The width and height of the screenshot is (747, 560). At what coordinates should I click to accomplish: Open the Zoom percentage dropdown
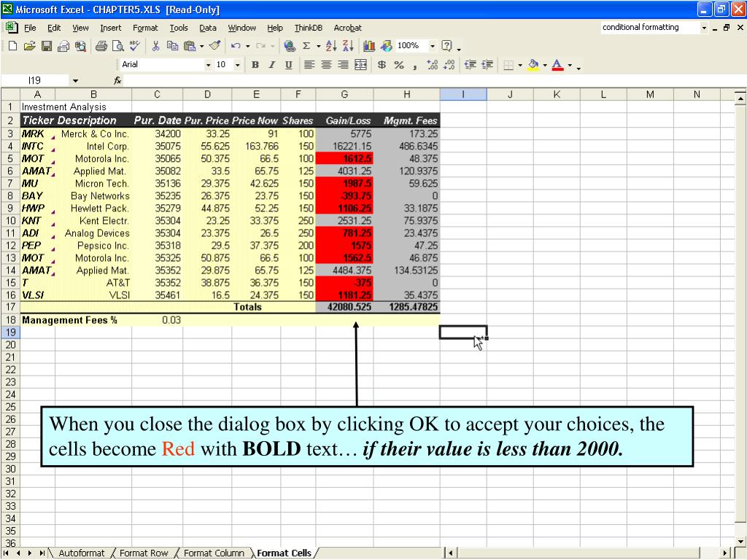coord(432,46)
